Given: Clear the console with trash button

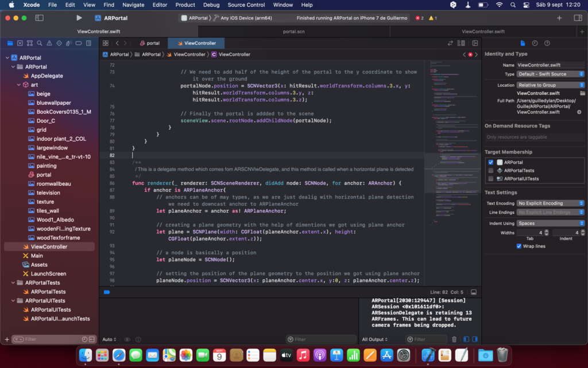Looking at the screenshot, I should (454, 339).
